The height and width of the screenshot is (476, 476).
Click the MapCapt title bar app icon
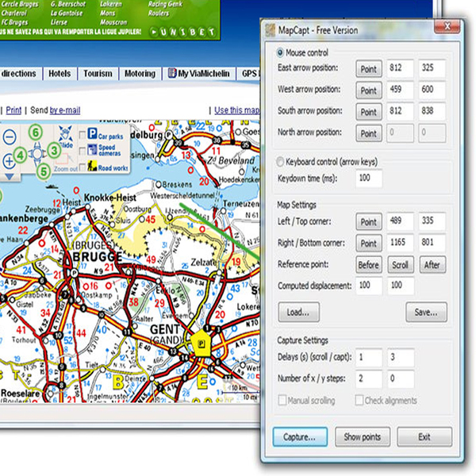270,30
